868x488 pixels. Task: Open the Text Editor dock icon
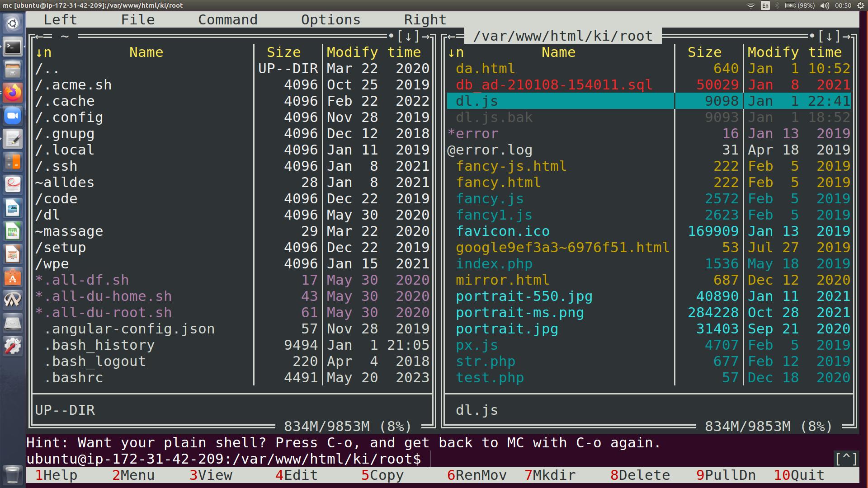pos(13,139)
